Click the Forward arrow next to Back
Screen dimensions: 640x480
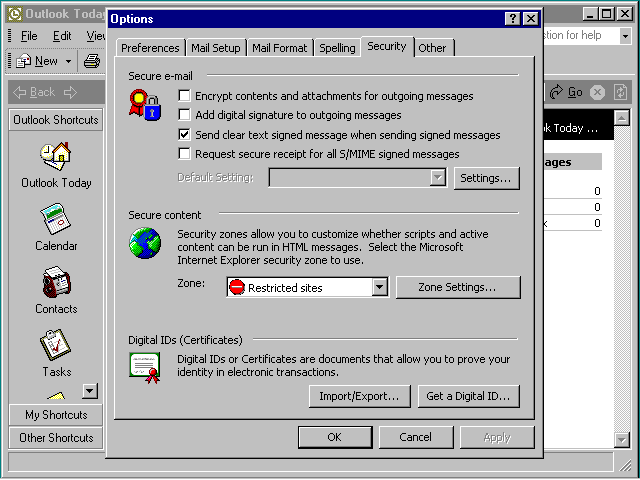click(x=70, y=92)
